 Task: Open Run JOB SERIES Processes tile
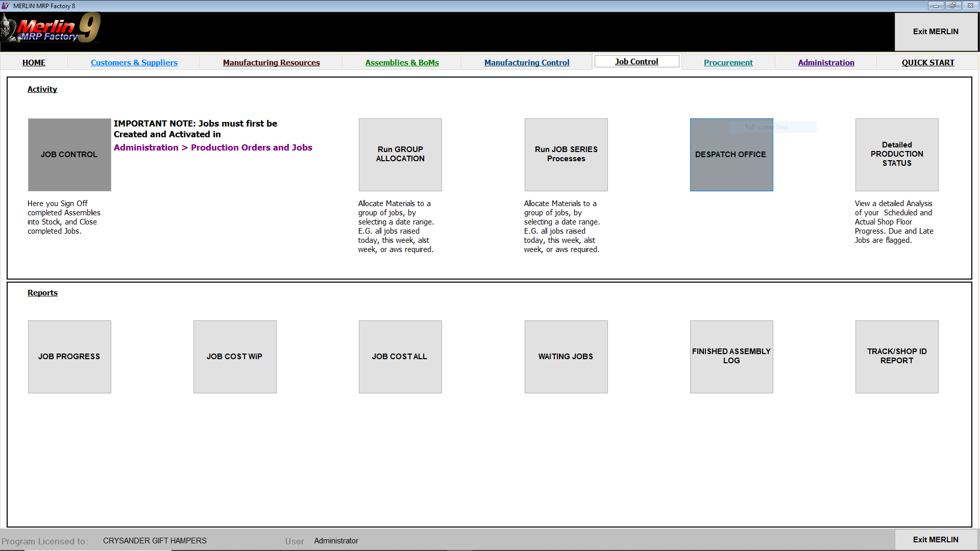coord(566,155)
